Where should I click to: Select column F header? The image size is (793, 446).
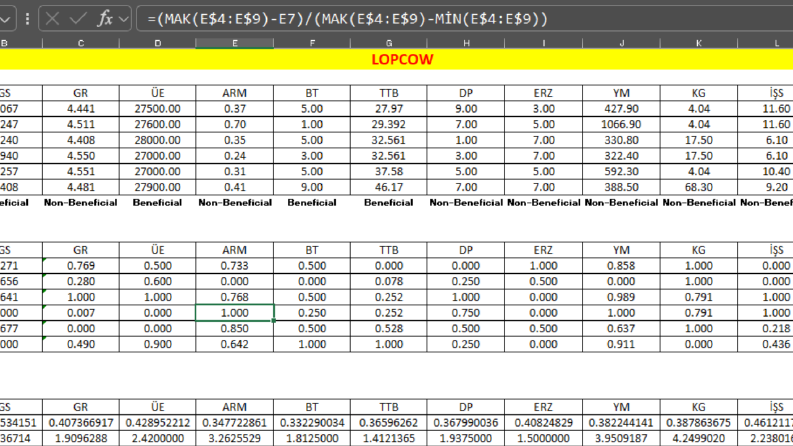312,43
